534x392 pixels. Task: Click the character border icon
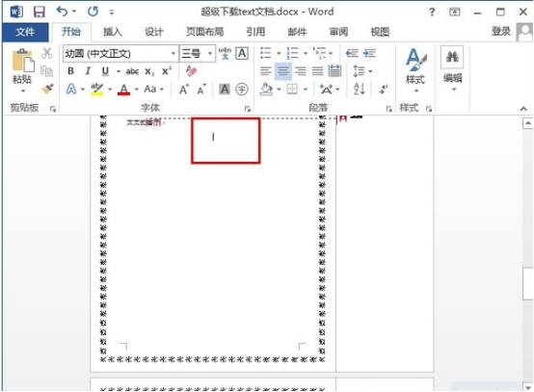tap(242, 53)
